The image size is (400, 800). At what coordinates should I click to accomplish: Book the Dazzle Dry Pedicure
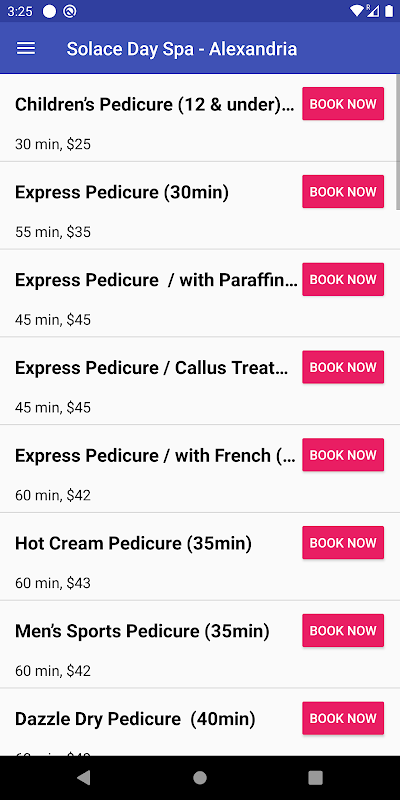coord(343,718)
